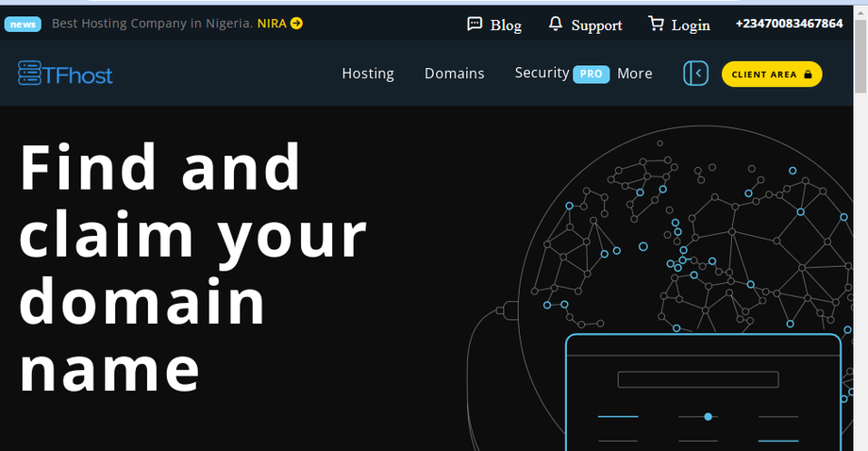Click the Support bell icon
The height and width of the screenshot is (451, 868).
[x=555, y=24]
